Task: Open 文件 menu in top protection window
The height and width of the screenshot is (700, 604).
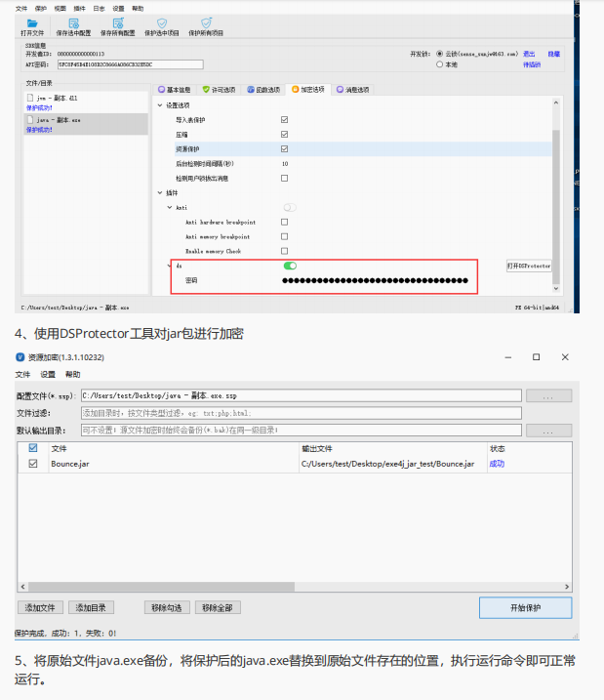Action: click(x=21, y=9)
